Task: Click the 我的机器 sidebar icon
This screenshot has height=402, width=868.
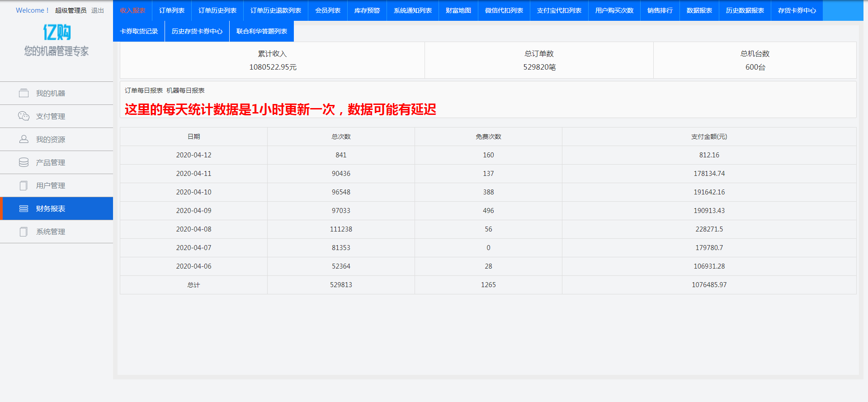Action: click(x=24, y=93)
